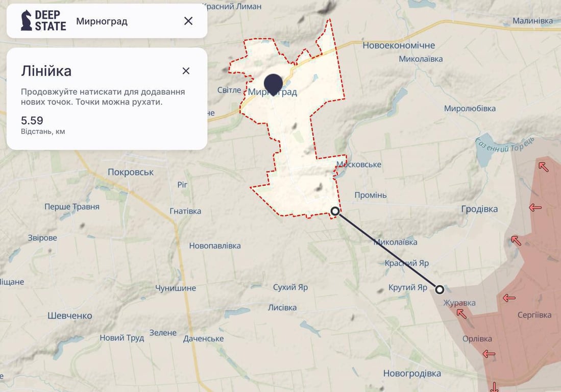Dismiss the Лінійка measurement panel
The height and width of the screenshot is (392, 561).
[x=186, y=71]
